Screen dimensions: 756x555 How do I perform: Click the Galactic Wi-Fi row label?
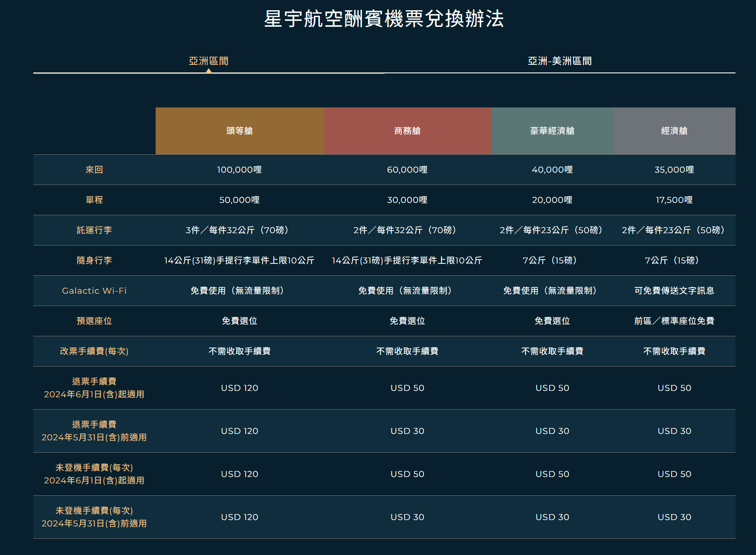click(94, 291)
